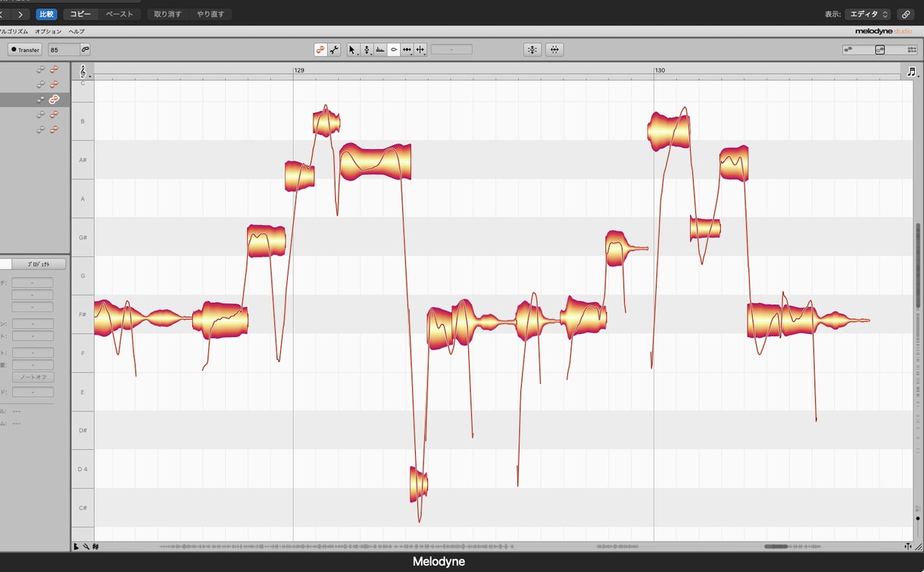Select the note separation tool
This screenshot has height=572, width=924.
click(x=420, y=50)
